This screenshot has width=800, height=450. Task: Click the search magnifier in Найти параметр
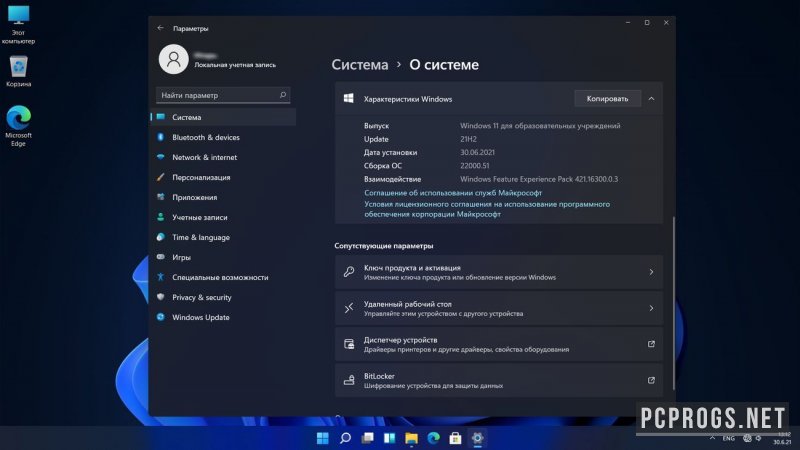click(x=283, y=95)
